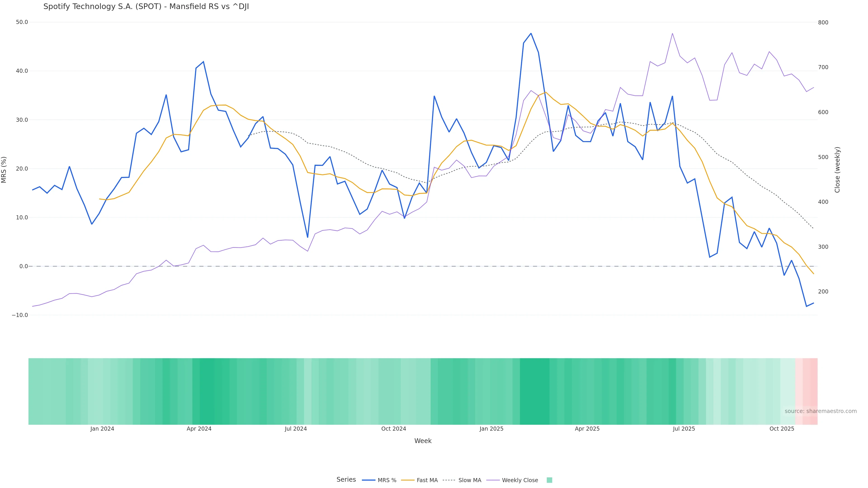Click the Jul 2024 week label
This screenshot has height=488, width=868.
point(295,429)
